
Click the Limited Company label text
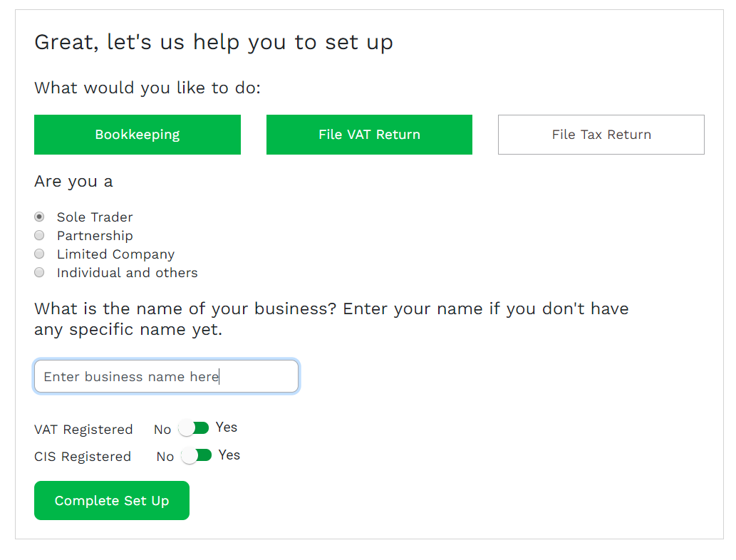115,254
